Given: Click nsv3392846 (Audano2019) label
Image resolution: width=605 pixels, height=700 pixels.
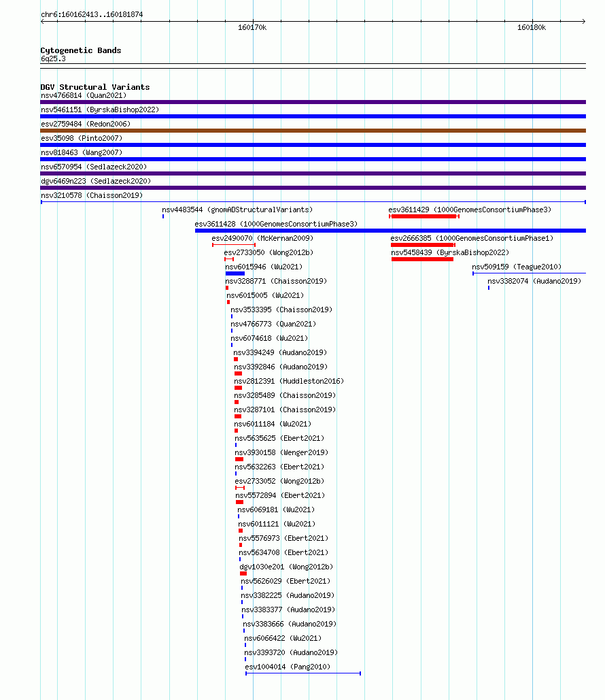Looking at the screenshot, I should tap(281, 367).
